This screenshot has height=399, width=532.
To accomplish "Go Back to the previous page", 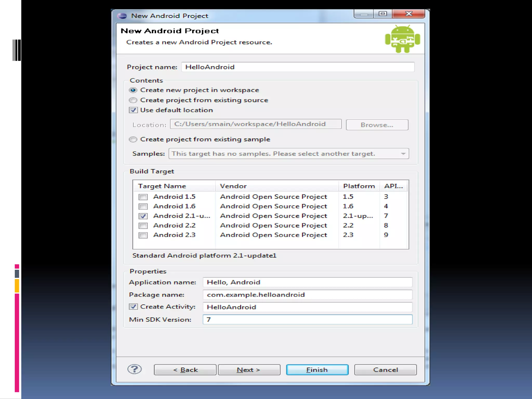I will [x=185, y=370].
